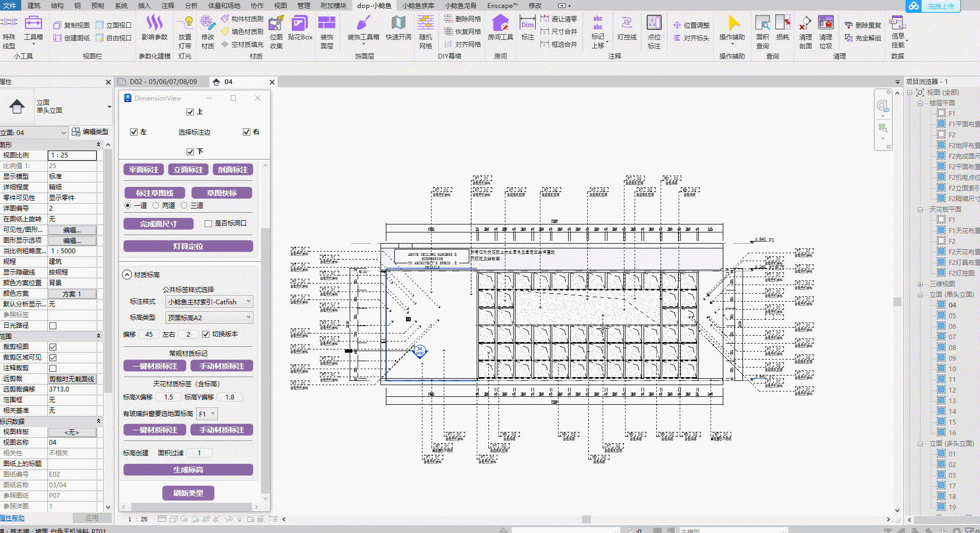This screenshot has height=533, width=980.
Task: Open the 贴花Box tool
Action: click(300, 24)
